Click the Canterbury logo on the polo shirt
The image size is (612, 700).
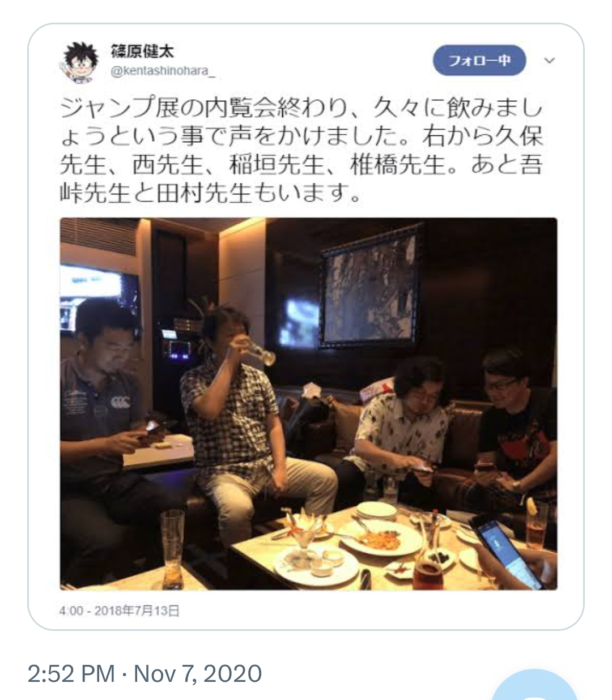(120, 402)
